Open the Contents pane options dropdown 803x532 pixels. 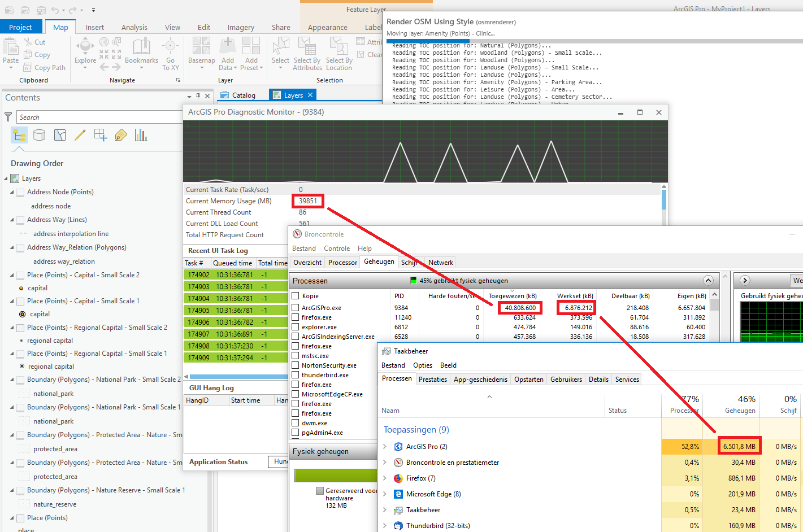pyautogui.click(x=189, y=97)
